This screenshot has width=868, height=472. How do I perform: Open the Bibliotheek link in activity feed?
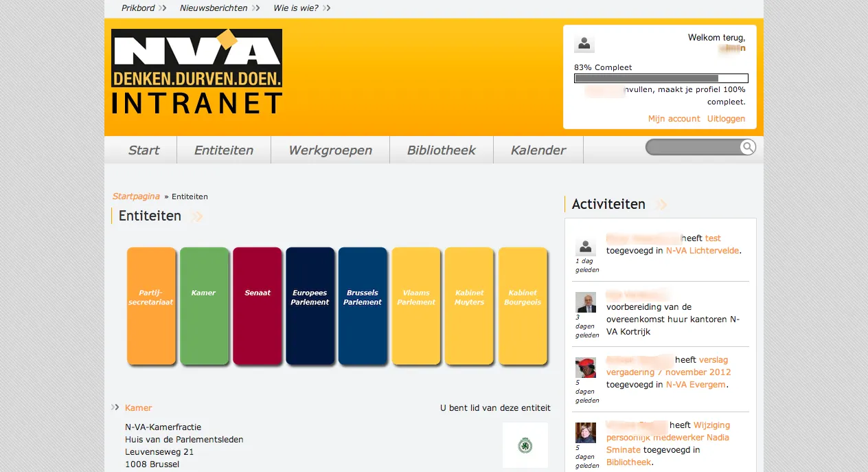coord(629,462)
